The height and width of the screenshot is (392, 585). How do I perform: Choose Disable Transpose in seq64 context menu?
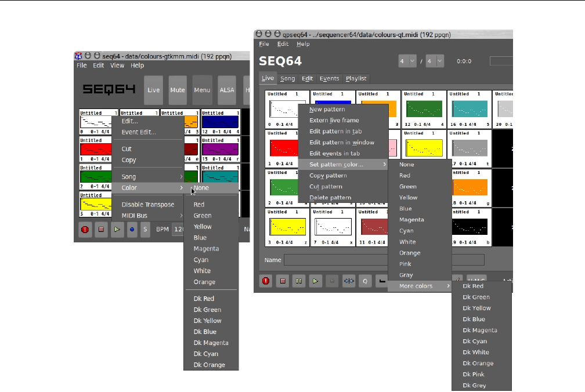click(x=148, y=204)
